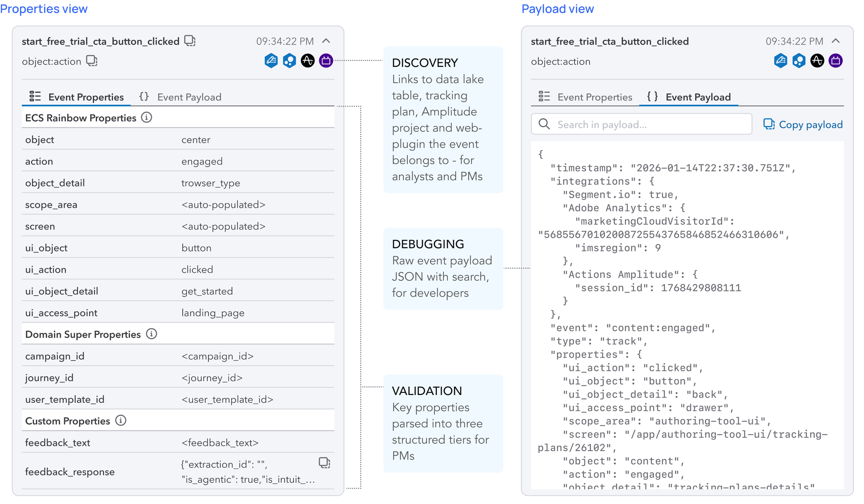The image size is (864, 504).
Task: Switch to Event Payload tab in Properties view
Action: coord(180,97)
